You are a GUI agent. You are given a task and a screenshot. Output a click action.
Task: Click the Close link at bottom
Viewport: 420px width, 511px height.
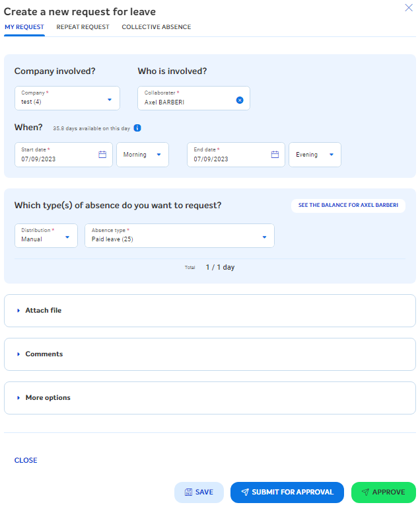pyautogui.click(x=26, y=460)
